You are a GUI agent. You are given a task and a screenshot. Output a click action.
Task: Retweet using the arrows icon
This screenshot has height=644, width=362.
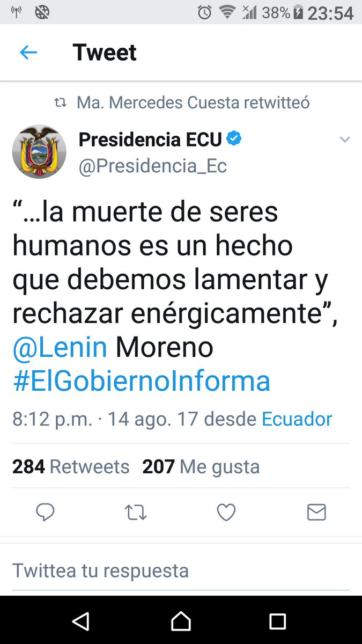click(x=136, y=514)
